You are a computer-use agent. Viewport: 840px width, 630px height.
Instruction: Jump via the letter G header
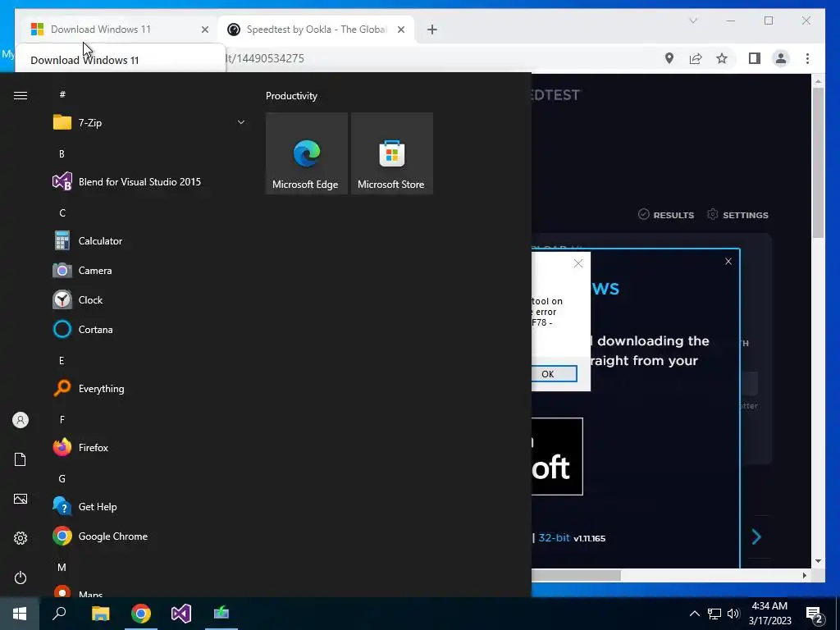point(62,479)
